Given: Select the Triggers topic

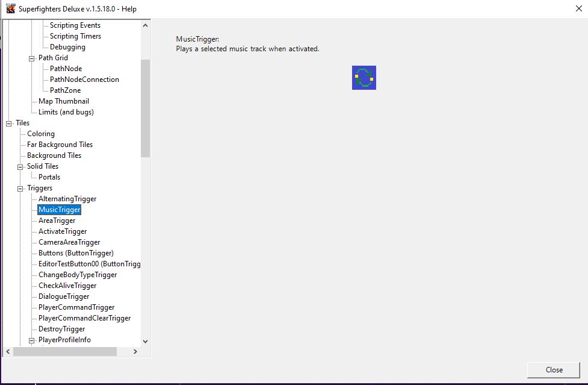Looking at the screenshot, I should click(x=40, y=188).
